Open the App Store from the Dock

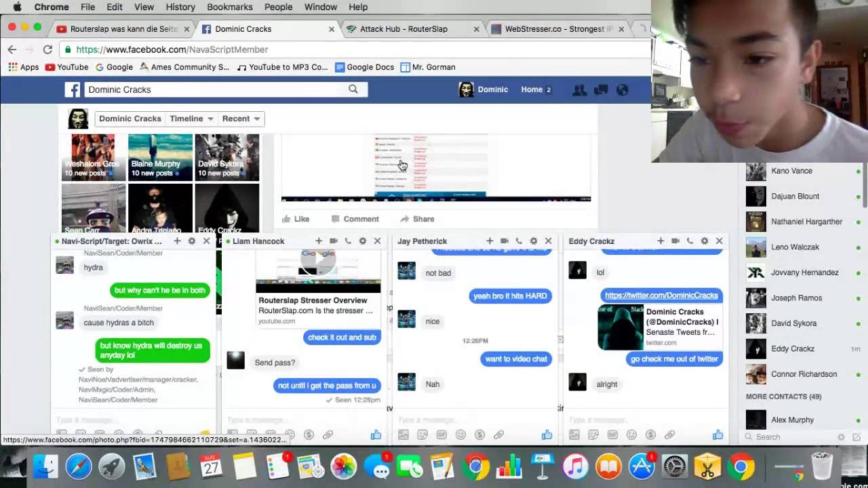coord(642,467)
